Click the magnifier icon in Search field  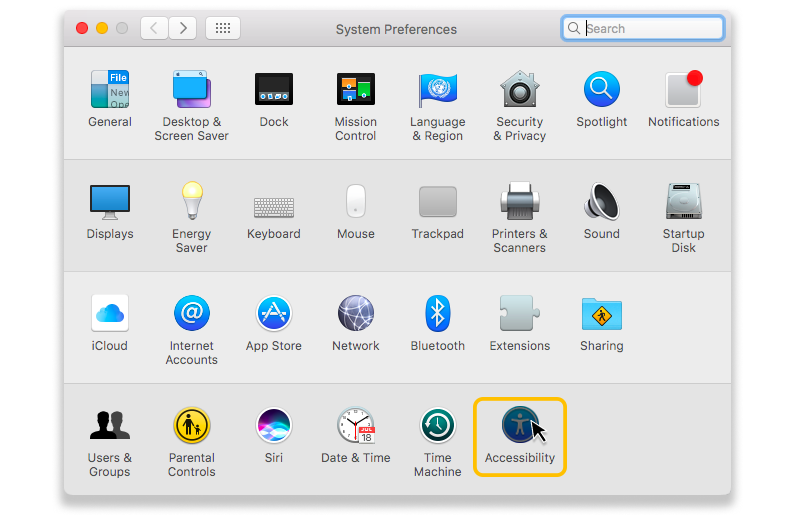click(574, 28)
